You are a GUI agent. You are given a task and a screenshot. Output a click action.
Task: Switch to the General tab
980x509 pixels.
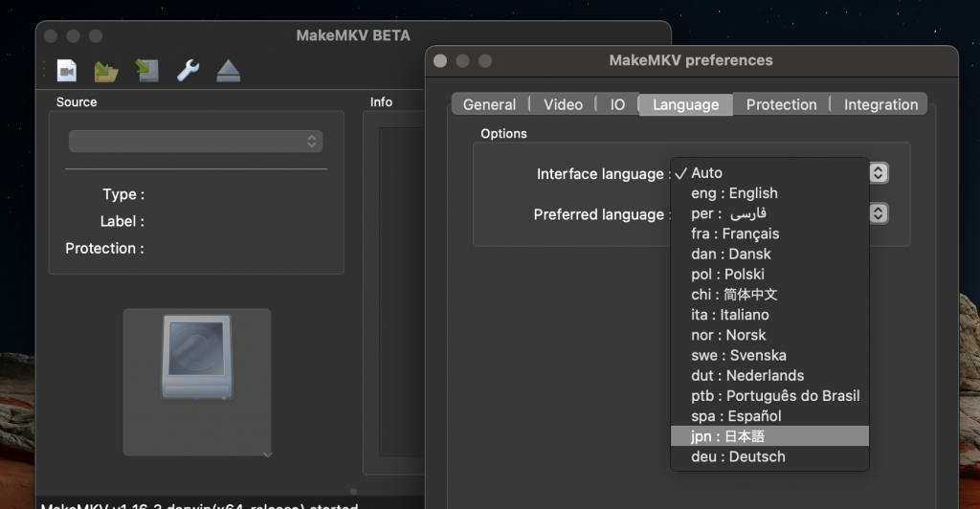(x=489, y=104)
